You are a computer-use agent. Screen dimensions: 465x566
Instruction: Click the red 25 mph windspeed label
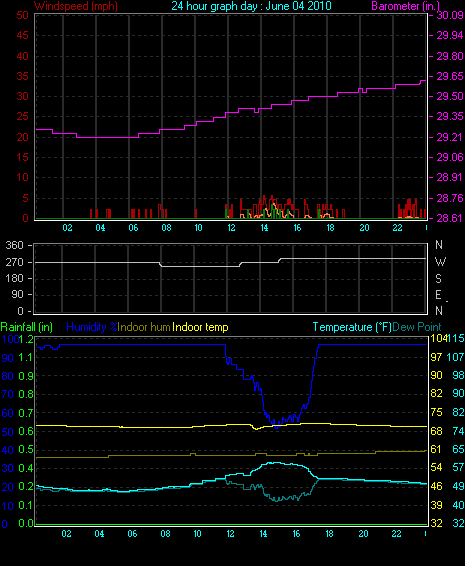point(22,117)
